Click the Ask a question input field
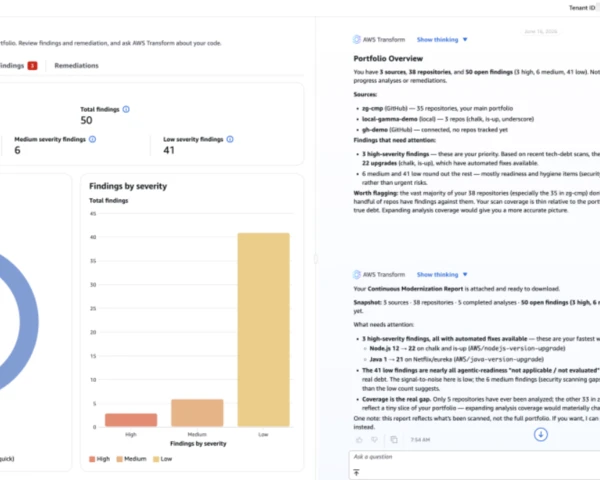 pos(474,457)
